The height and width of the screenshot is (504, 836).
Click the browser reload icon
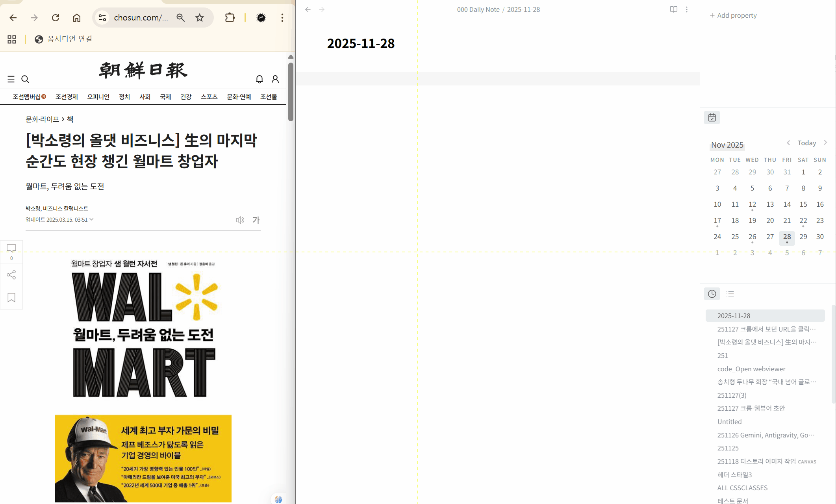[x=56, y=18]
